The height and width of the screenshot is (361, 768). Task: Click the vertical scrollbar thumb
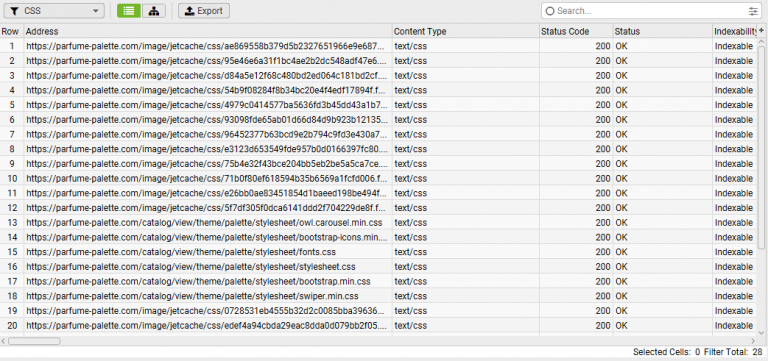click(761, 148)
